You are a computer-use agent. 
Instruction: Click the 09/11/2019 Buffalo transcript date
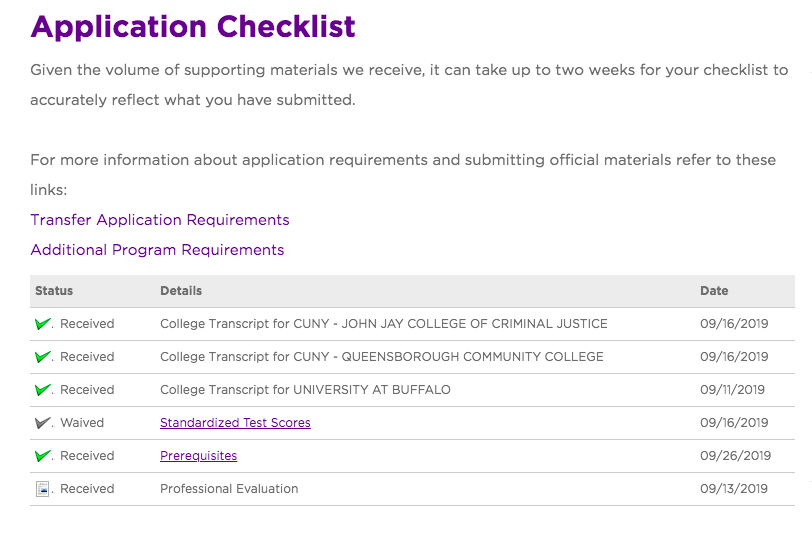(x=732, y=389)
